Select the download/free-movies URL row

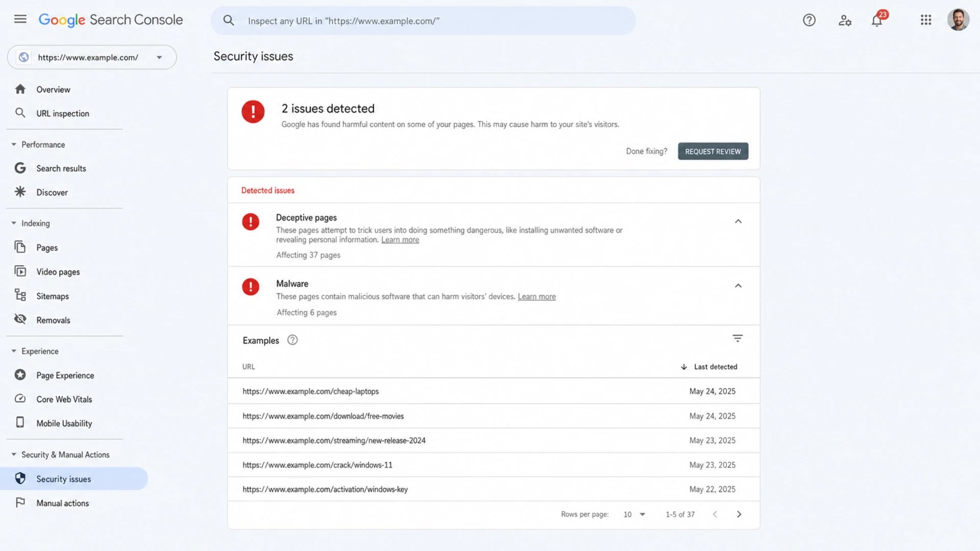(x=494, y=416)
